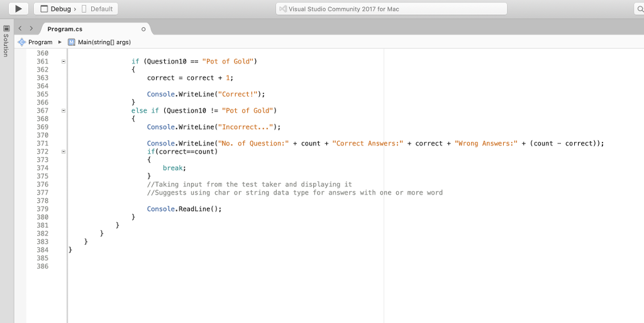The width and height of the screenshot is (644, 323).
Task: Run the project with the Play button
Action: 18,9
